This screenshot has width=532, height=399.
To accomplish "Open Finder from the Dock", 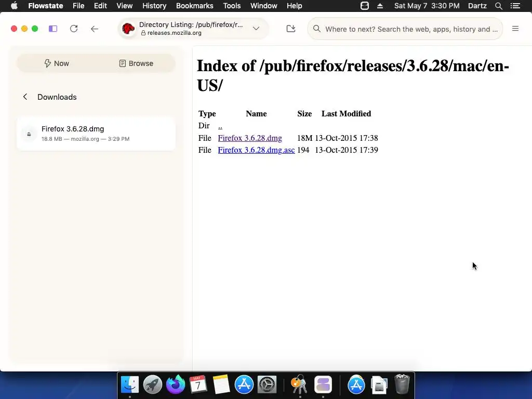I will [130, 384].
